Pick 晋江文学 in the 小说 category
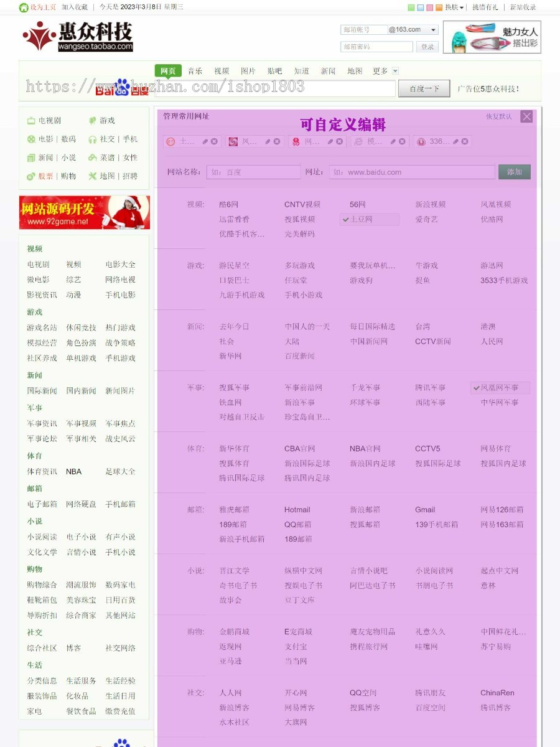The height and width of the screenshot is (747, 560). [x=235, y=570]
